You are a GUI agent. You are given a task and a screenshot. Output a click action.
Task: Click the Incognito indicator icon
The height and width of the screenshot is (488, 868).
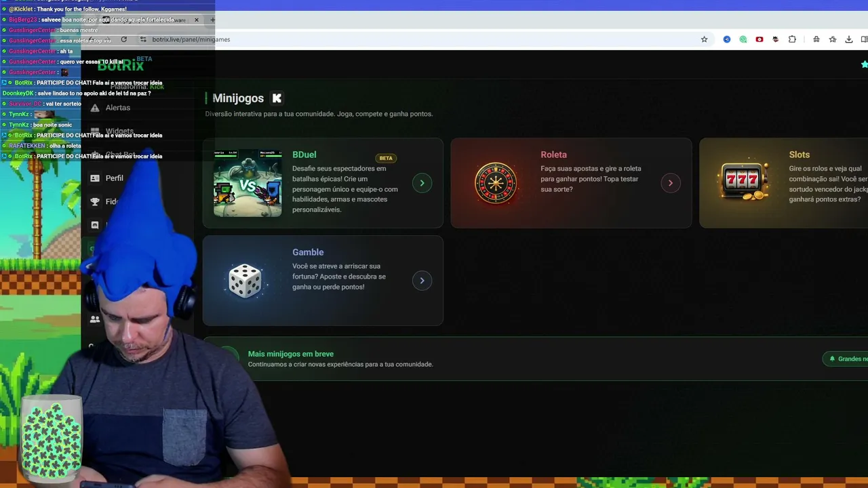[816, 39]
